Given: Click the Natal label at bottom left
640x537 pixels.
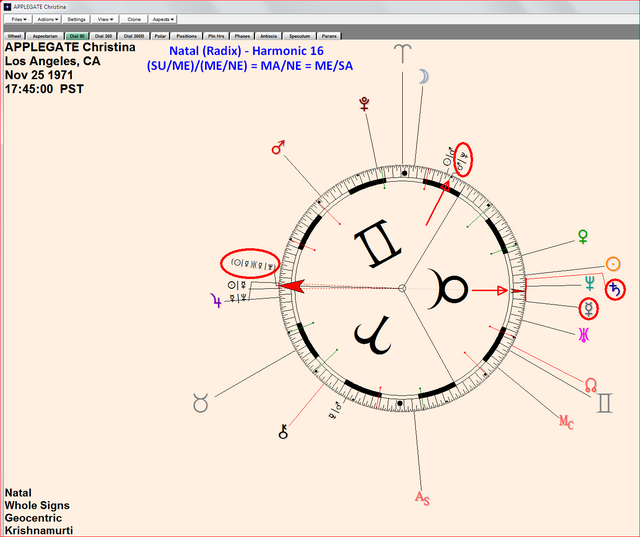Looking at the screenshot, I should [18, 493].
